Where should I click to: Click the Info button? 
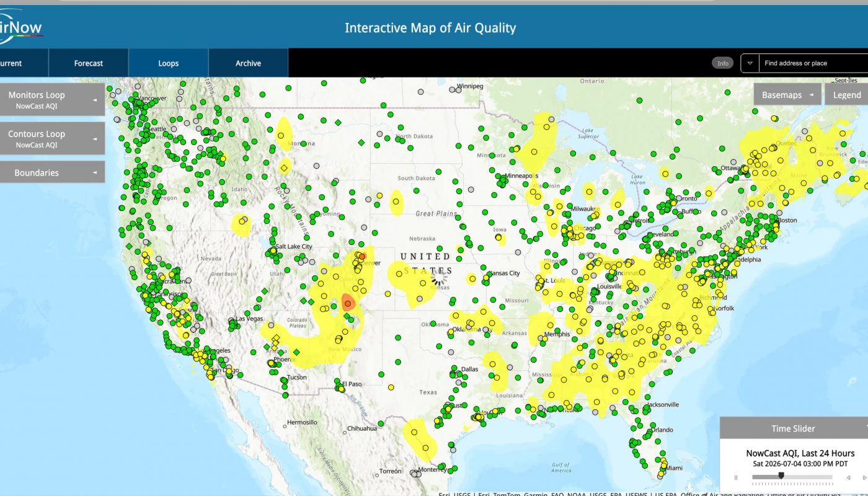[722, 63]
